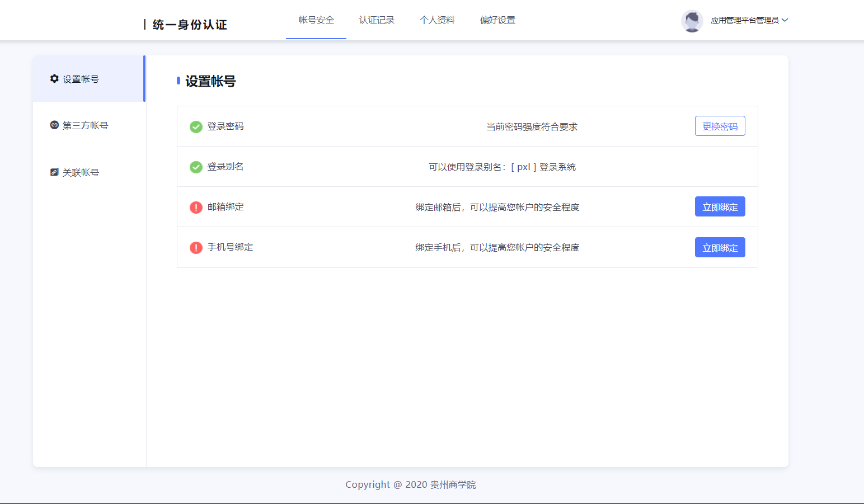Click the 统一身份认证 site title
This screenshot has width=864, height=504.
tap(189, 25)
